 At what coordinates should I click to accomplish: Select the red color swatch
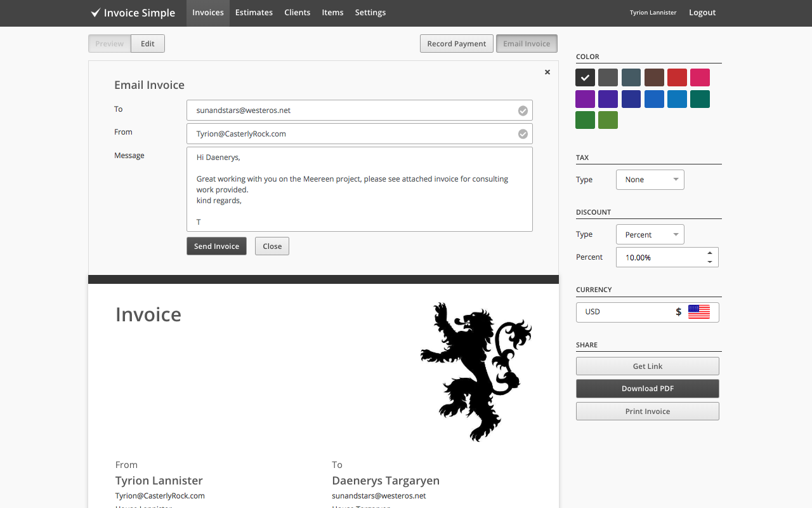coord(677,77)
